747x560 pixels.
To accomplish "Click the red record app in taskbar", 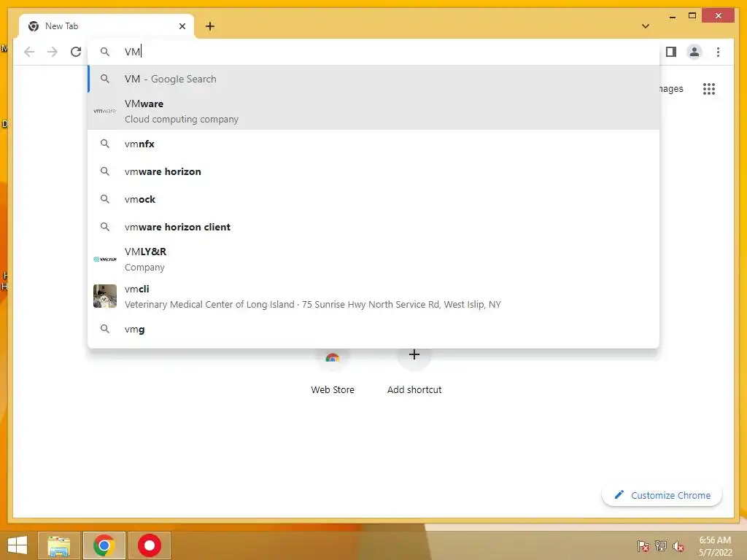I will [x=149, y=545].
